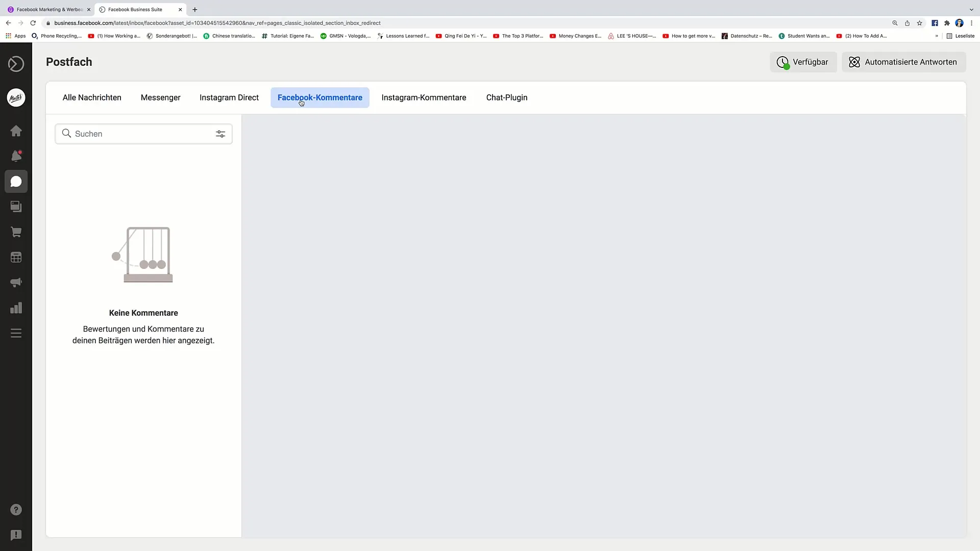Open Sonderangebot bookmark
The width and height of the screenshot is (980, 551).
[171, 36]
